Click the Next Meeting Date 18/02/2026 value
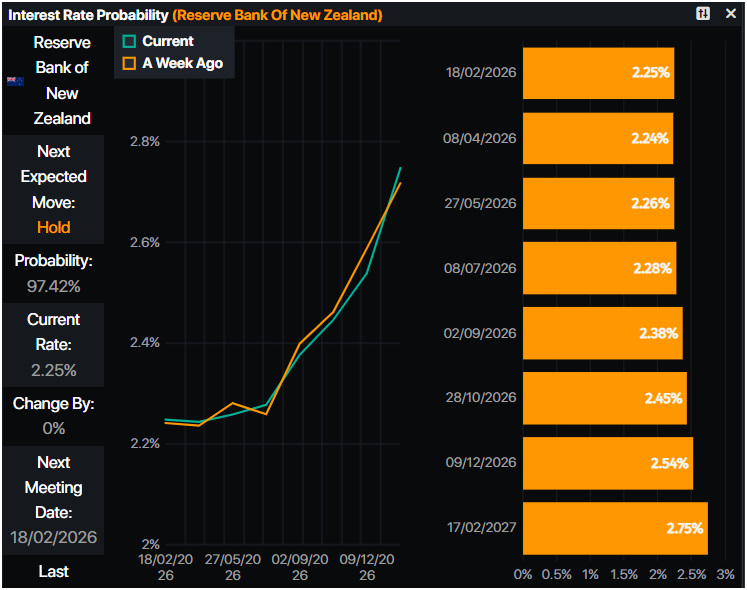The width and height of the screenshot is (747, 590). pos(53,537)
